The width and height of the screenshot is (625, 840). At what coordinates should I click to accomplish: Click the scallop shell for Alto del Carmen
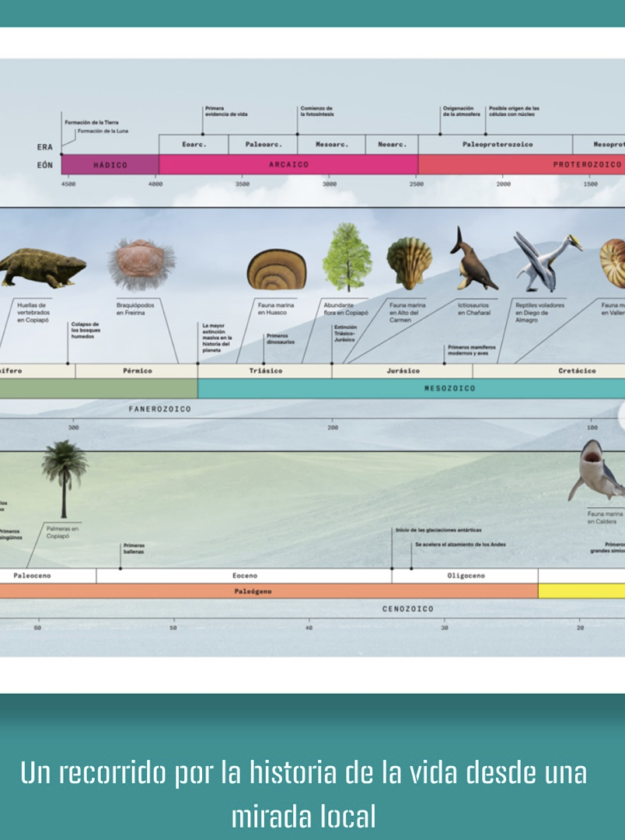coord(410,262)
